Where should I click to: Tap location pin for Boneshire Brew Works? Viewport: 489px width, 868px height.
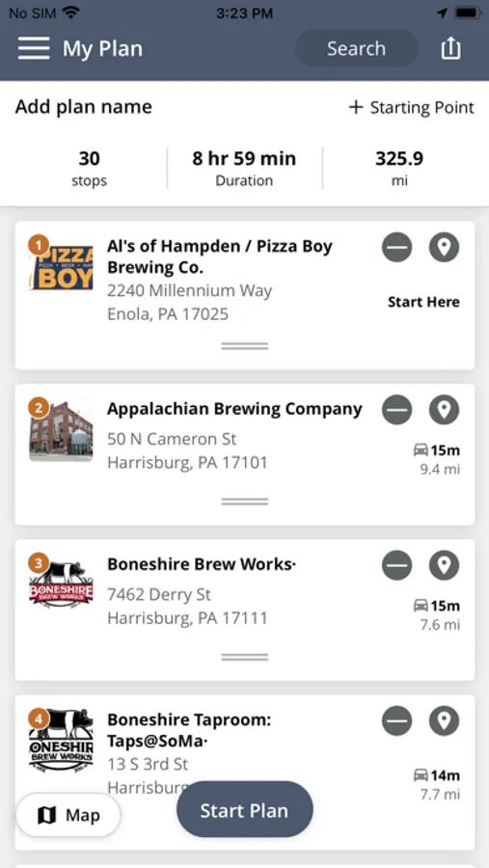pyautogui.click(x=444, y=565)
